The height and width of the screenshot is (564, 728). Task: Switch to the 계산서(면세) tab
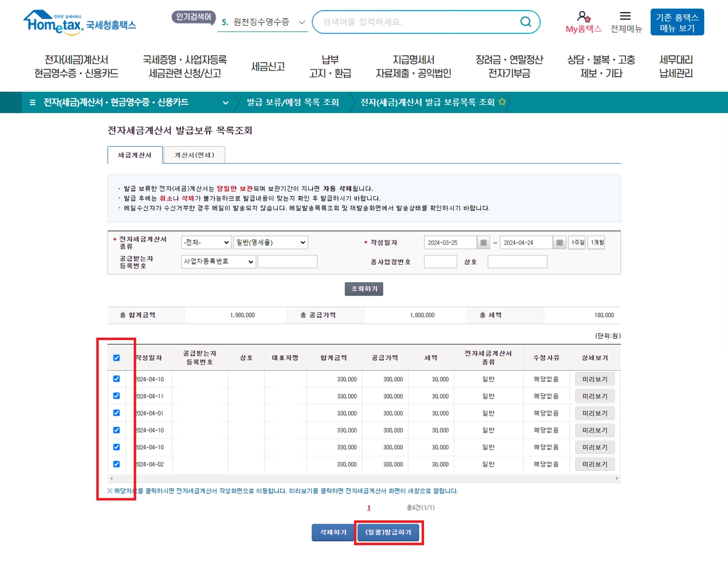[194, 155]
